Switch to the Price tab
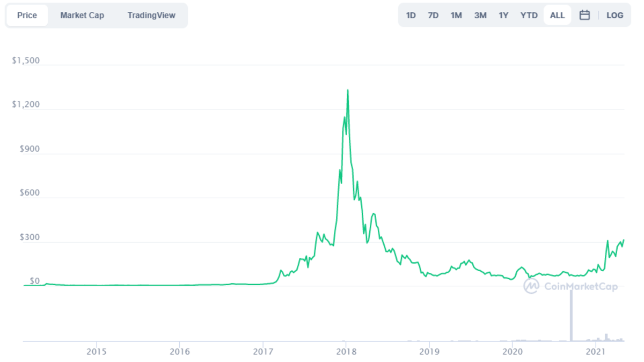Screen dimensions: 644x362 (x=27, y=15)
